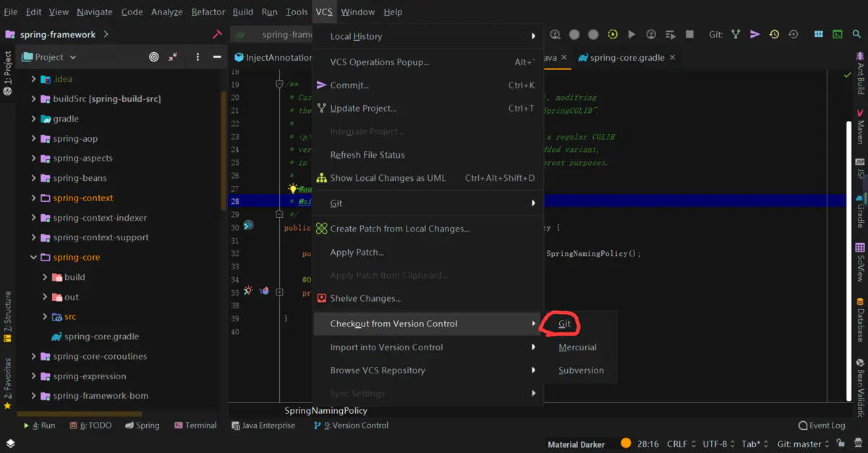The height and width of the screenshot is (453, 868).
Task: Close the spring-core.gradle tab
Action: [x=673, y=57]
